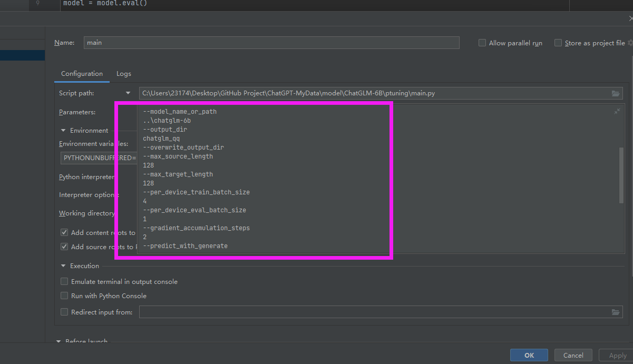Switch to the Configuration tab

click(82, 74)
